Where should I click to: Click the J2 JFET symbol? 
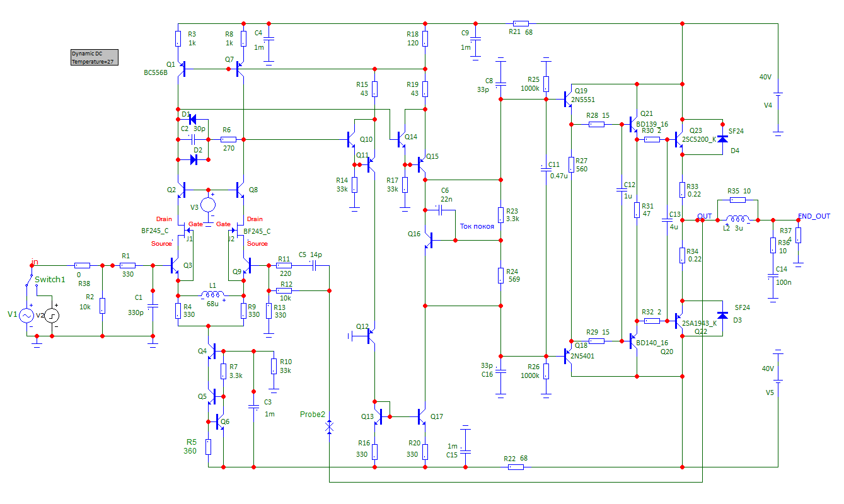[236, 231]
